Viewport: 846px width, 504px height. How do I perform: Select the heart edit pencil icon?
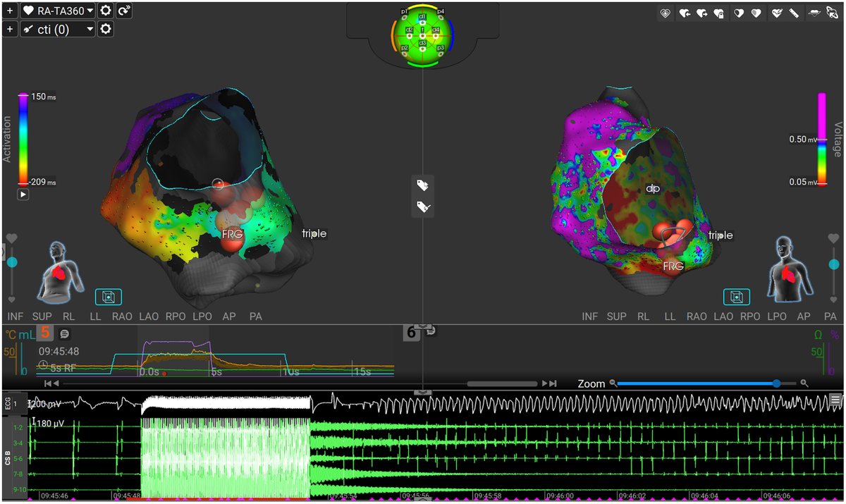pyautogui.click(x=778, y=13)
